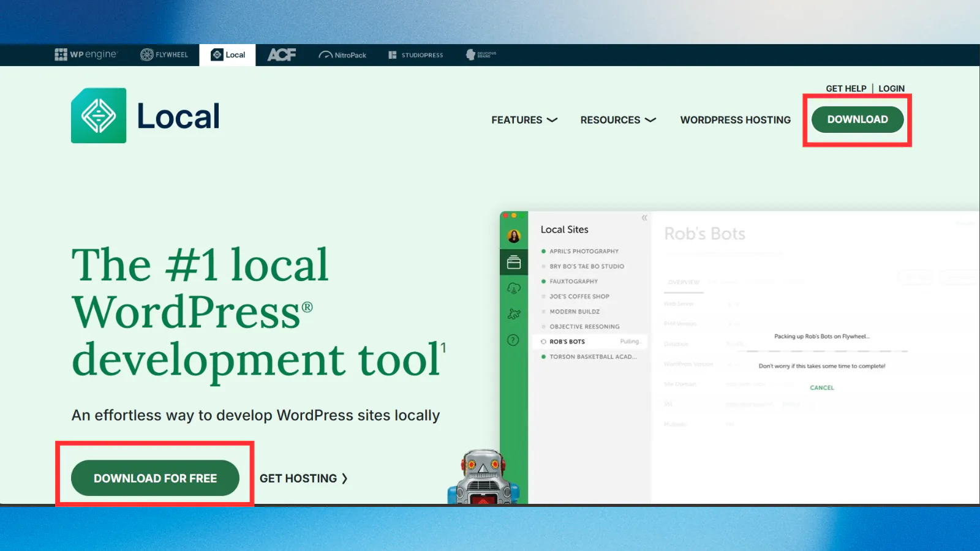Click the robot mascot image

[x=483, y=477]
